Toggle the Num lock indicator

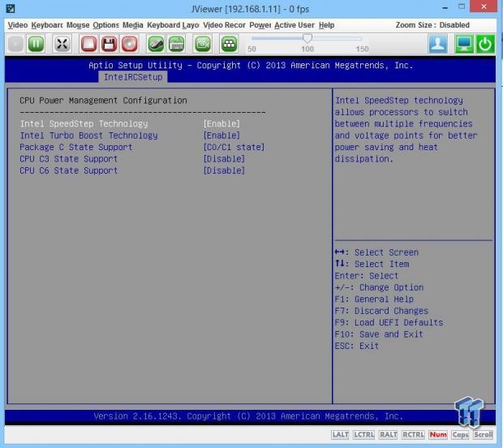[438, 435]
